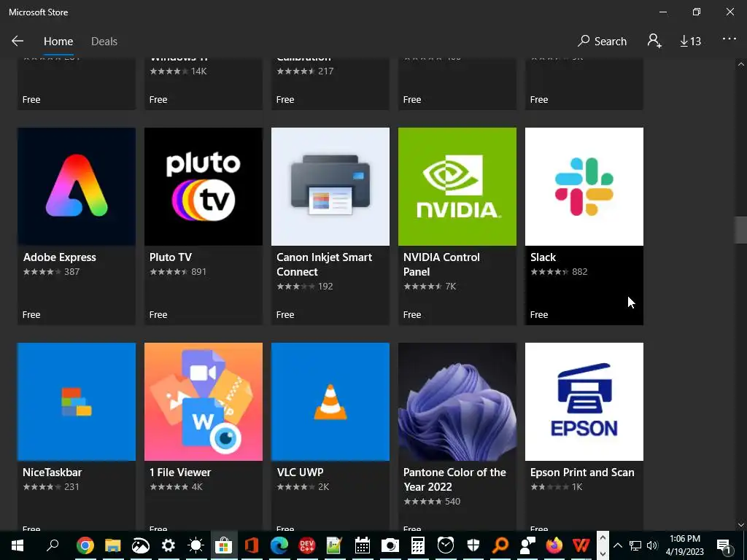The image size is (747, 560).
Task: Launch Firefox from the taskbar
Action: tap(554, 545)
